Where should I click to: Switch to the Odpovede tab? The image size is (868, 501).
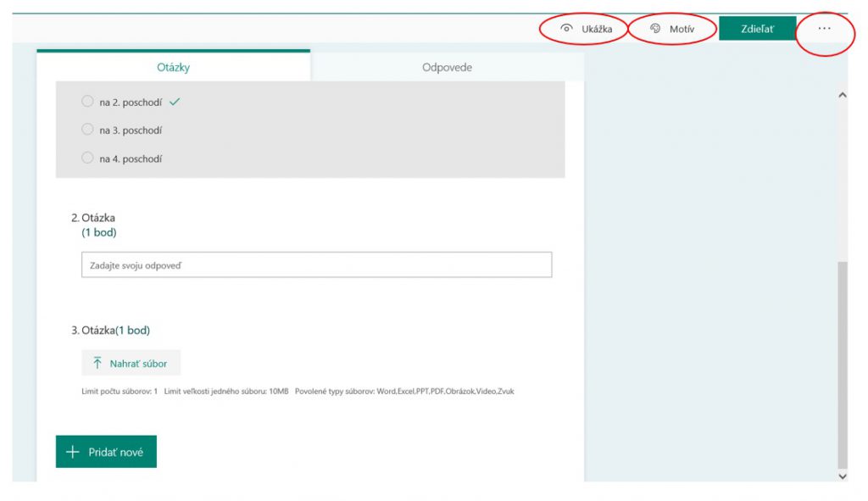pyautogui.click(x=447, y=68)
